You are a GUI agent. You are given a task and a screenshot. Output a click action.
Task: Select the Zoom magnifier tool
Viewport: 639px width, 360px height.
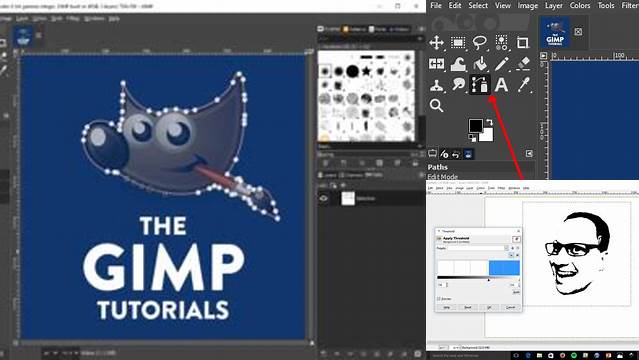[x=436, y=106]
